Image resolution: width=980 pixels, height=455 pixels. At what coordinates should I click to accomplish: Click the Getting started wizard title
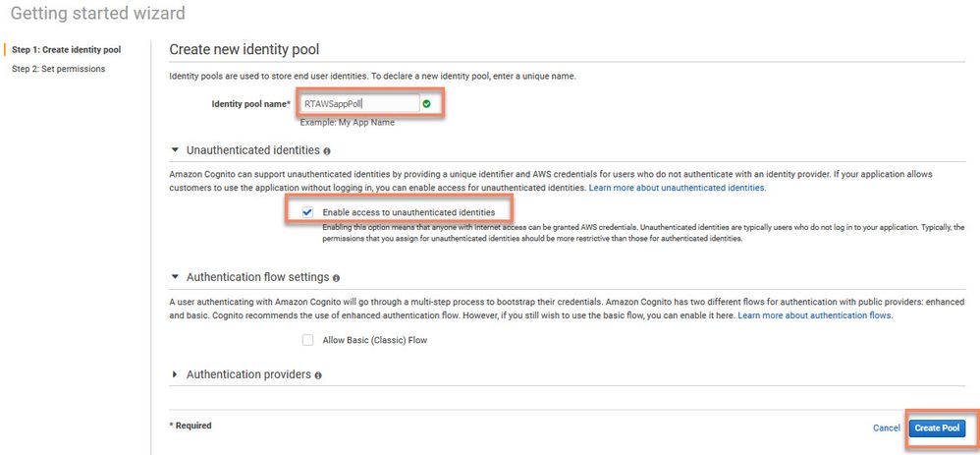pos(97,14)
